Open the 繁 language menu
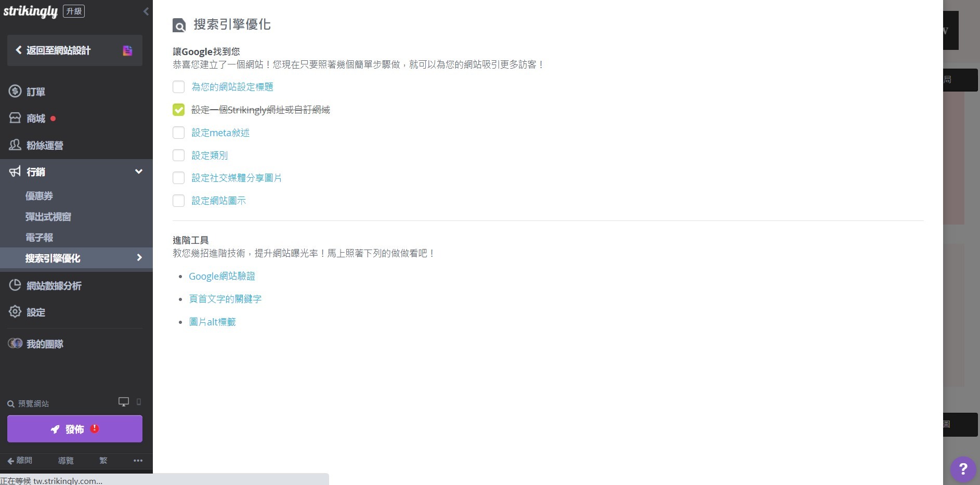Image resolution: width=980 pixels, height=485 pixels. click(102, 461)
